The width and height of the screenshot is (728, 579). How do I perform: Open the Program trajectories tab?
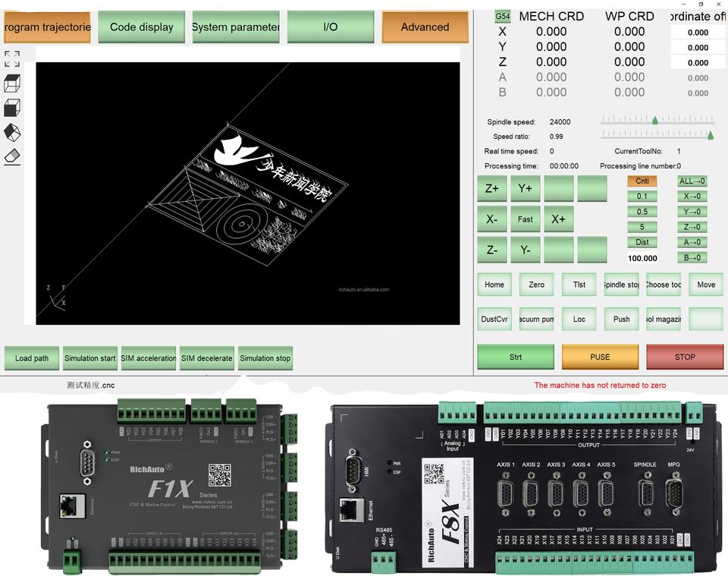coord(47,27)
